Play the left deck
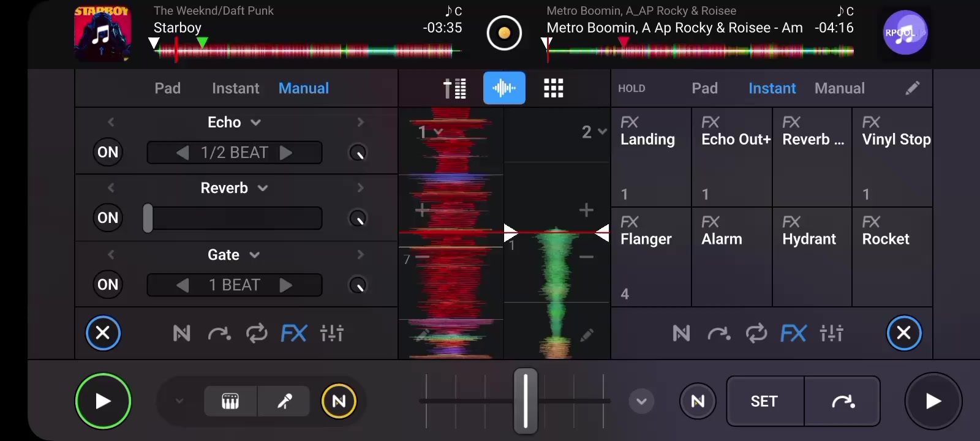Screen dimensions: 980x441 click(x=103, y=401)
